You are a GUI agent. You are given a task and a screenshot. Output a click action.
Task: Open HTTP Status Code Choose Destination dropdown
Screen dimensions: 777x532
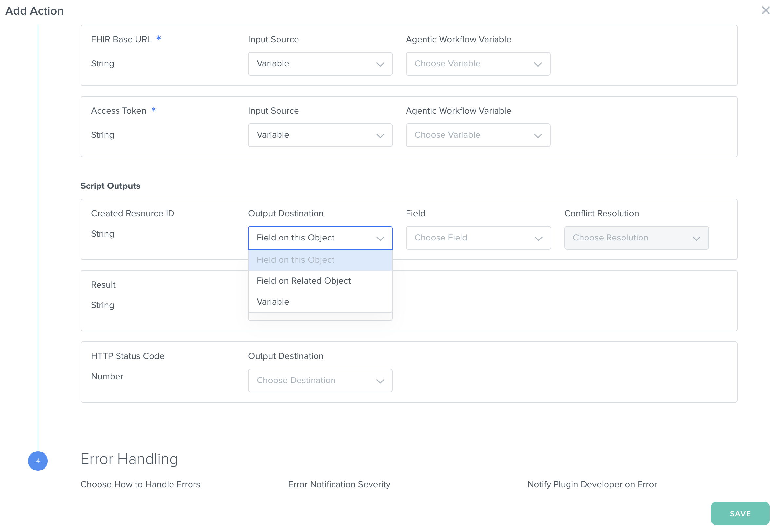(320, 380)
